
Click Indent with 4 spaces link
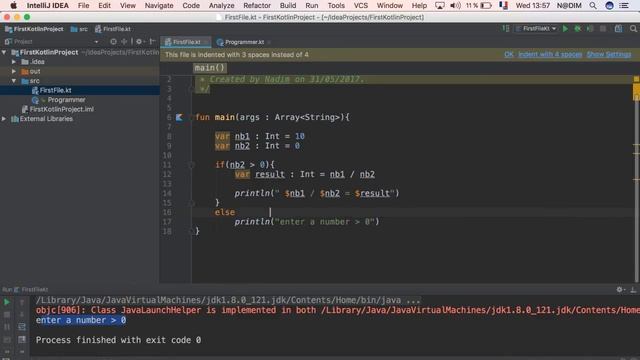(550, 54)
